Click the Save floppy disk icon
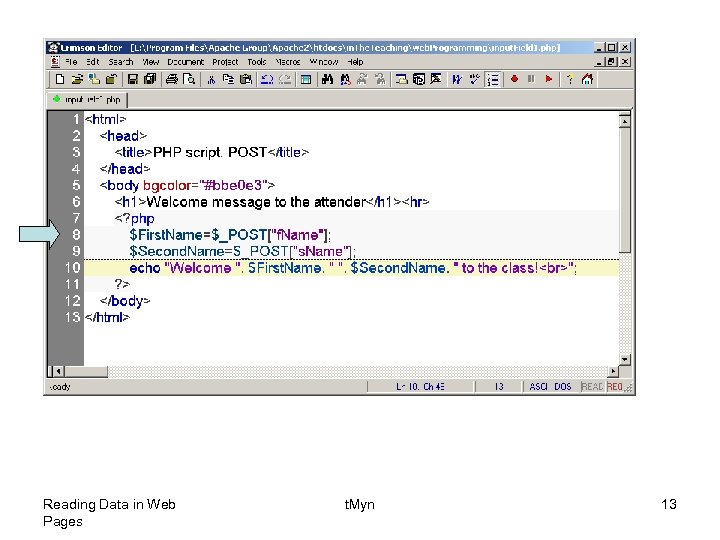 click(133, 79)
